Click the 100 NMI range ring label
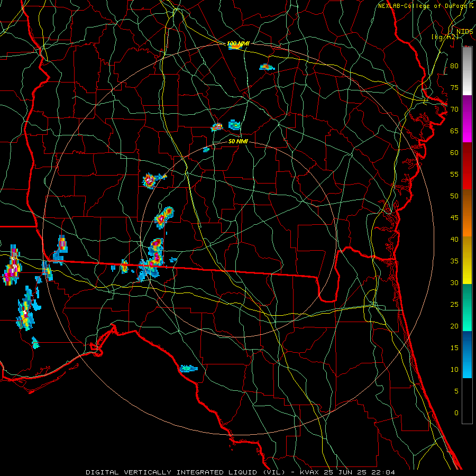The height and width of the screenshot is (476, 476). pos(239,44)
